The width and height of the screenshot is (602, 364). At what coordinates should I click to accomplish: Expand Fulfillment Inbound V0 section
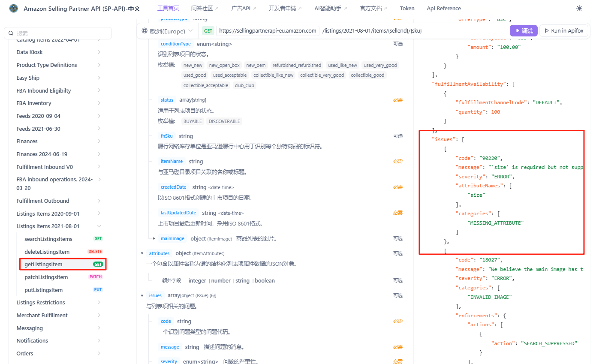(58, 167)
